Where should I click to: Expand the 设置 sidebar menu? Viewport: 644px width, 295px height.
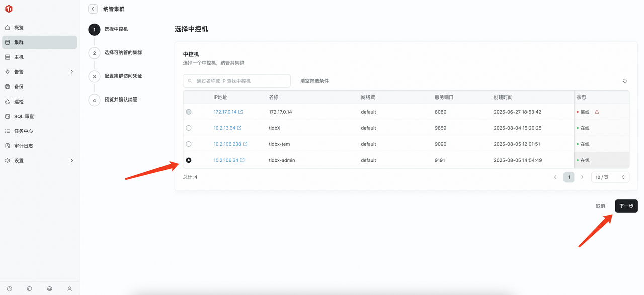click(39, 161)
